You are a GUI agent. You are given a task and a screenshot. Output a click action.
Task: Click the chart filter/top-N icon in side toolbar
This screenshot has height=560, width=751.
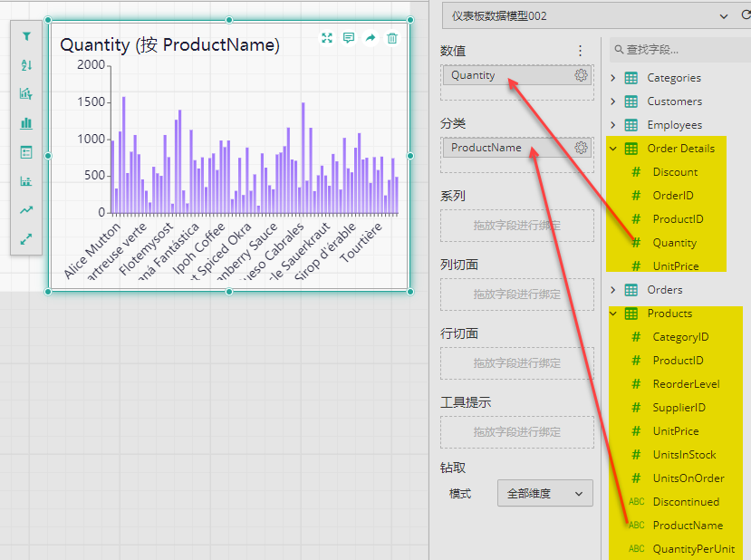pos(26,94)
